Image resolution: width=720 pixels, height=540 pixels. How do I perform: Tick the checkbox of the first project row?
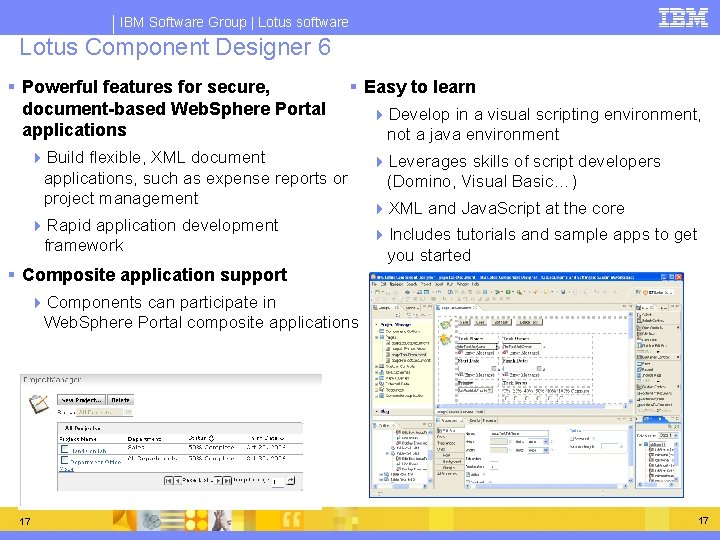click(64, 449)
